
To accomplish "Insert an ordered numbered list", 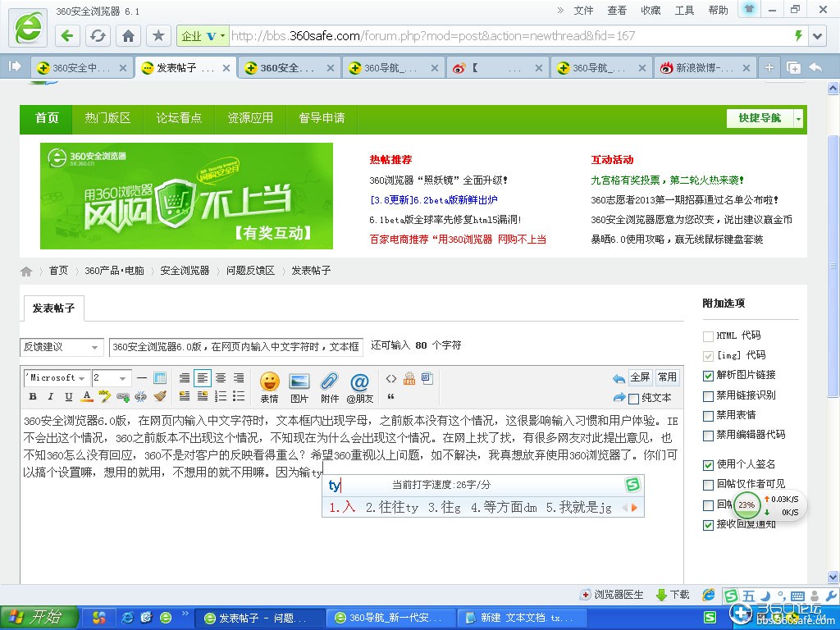I will pos(220,396).
